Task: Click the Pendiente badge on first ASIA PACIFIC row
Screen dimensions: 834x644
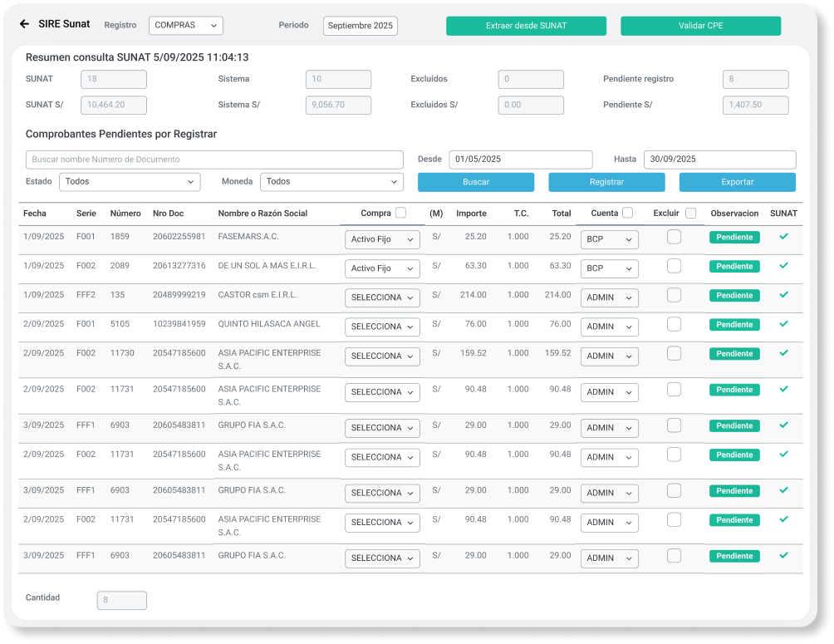Action: (733, 353)
